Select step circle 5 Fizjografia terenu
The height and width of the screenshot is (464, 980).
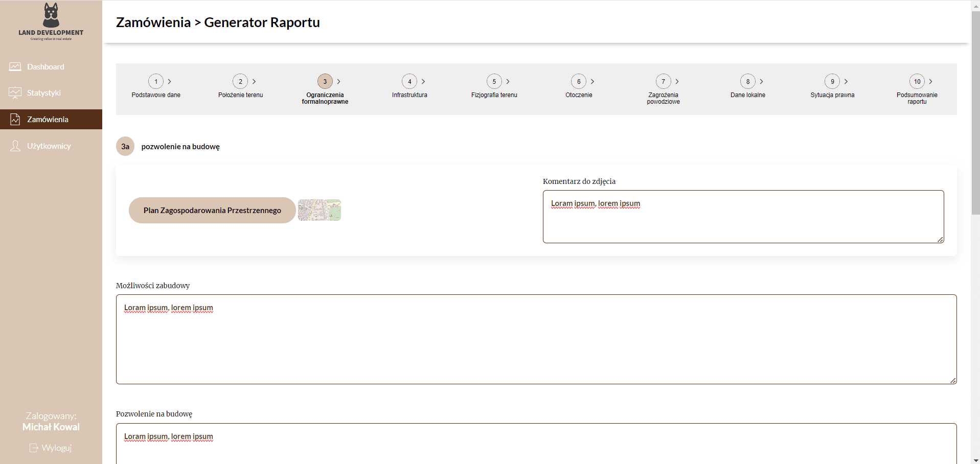point(494,81)
